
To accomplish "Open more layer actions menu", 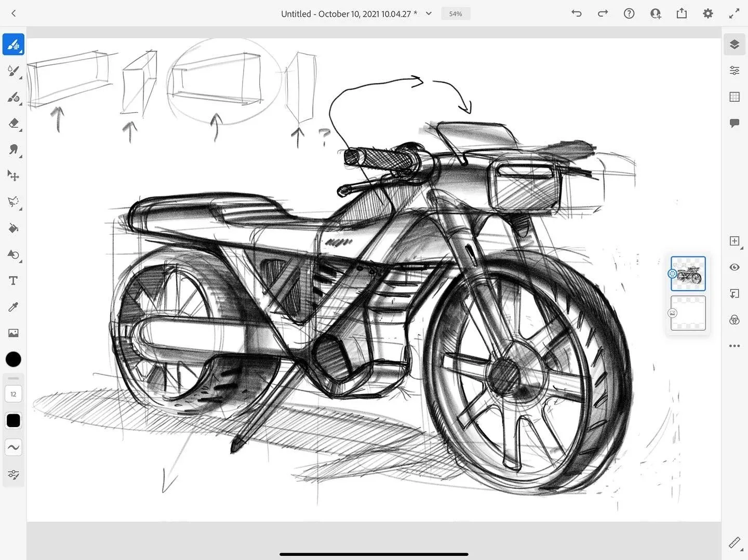I will [734, 346].
